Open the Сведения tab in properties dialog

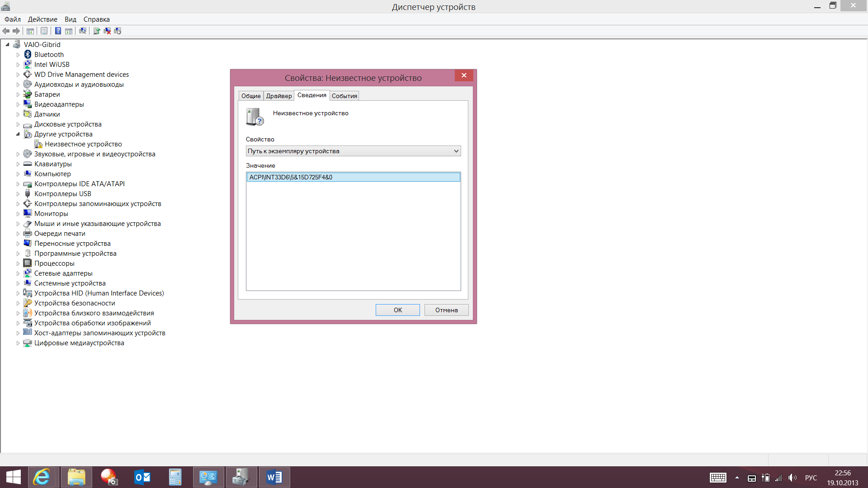(311, 95)
